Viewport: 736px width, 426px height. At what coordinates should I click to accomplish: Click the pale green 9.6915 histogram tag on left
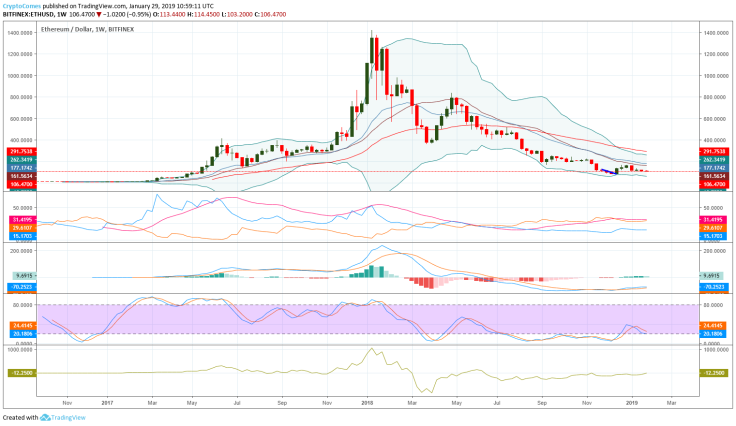(x=24, y=276)
